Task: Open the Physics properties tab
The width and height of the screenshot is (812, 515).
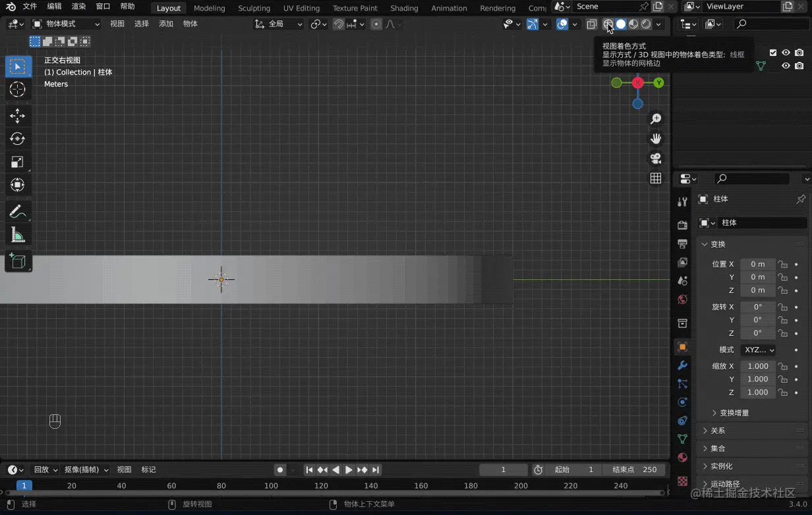Action: click(x=682, y=402)
